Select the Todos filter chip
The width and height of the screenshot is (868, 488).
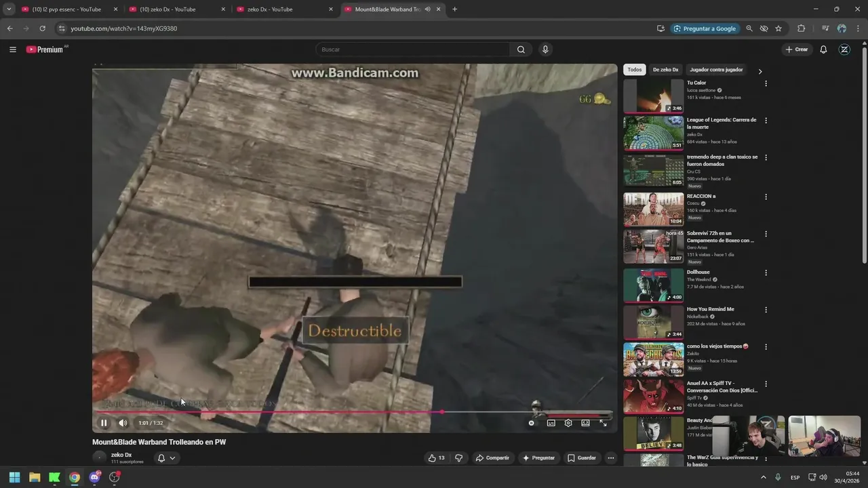634,70
